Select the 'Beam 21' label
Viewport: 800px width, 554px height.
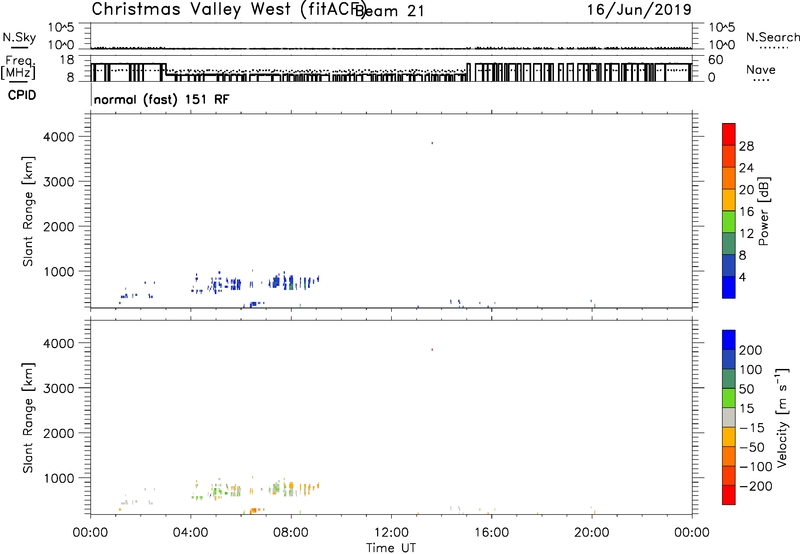pos(389,11)
